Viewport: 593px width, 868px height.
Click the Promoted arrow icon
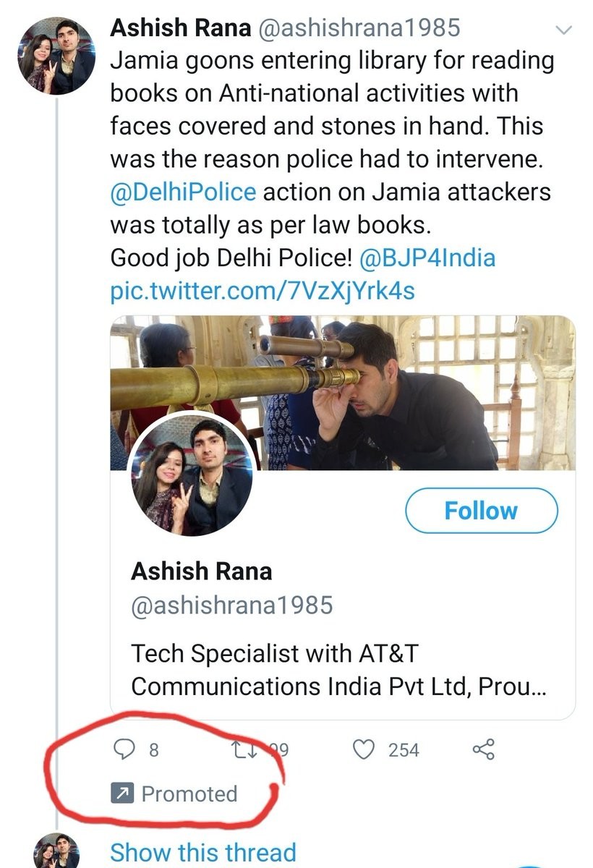(121, 793)
